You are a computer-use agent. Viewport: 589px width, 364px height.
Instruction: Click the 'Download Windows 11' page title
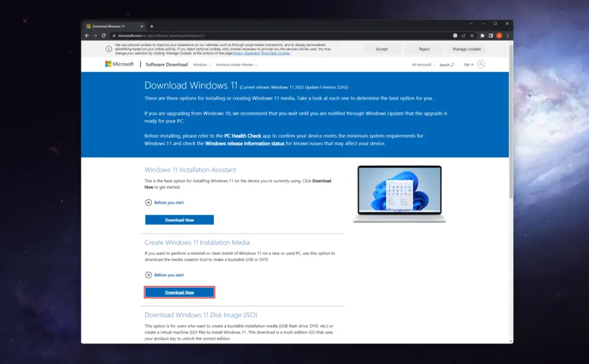click(x=191, y=86)
